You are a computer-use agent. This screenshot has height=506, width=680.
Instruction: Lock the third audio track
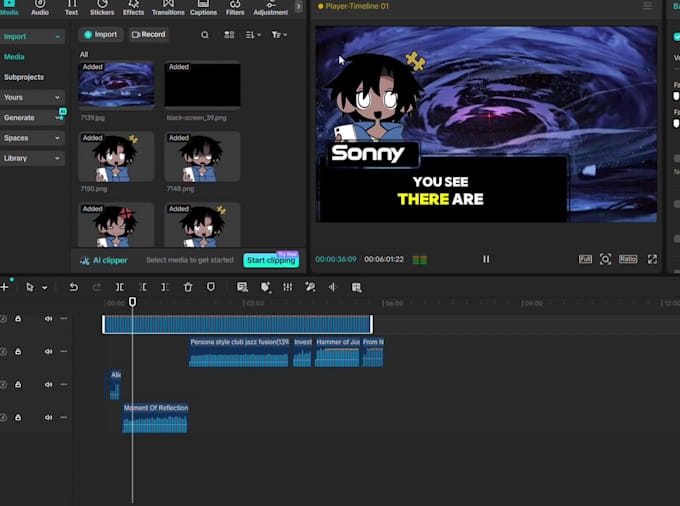(x=18, y=385)
